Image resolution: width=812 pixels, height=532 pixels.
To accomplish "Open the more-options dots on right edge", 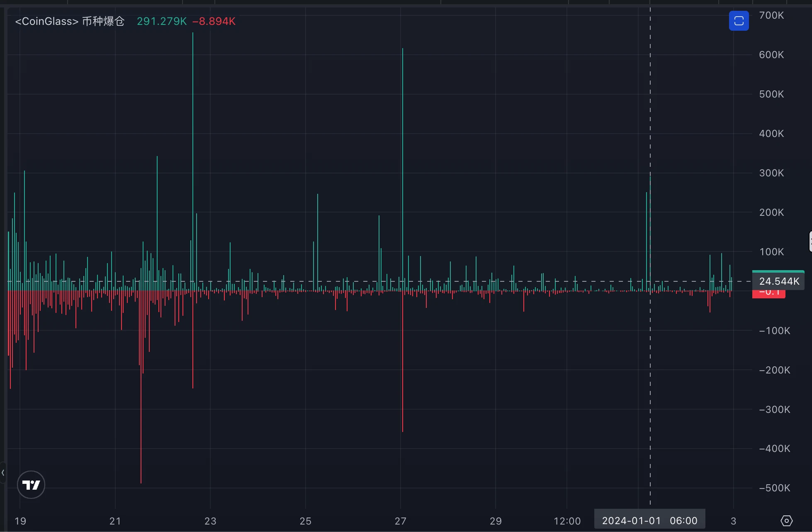I will [x=810, y=241].
